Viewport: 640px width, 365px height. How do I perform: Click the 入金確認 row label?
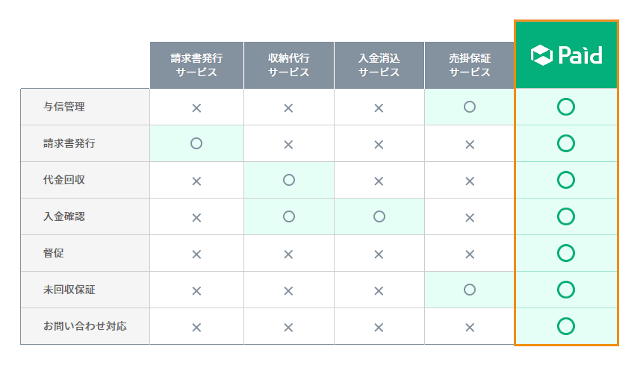click(x=64, y=216)
